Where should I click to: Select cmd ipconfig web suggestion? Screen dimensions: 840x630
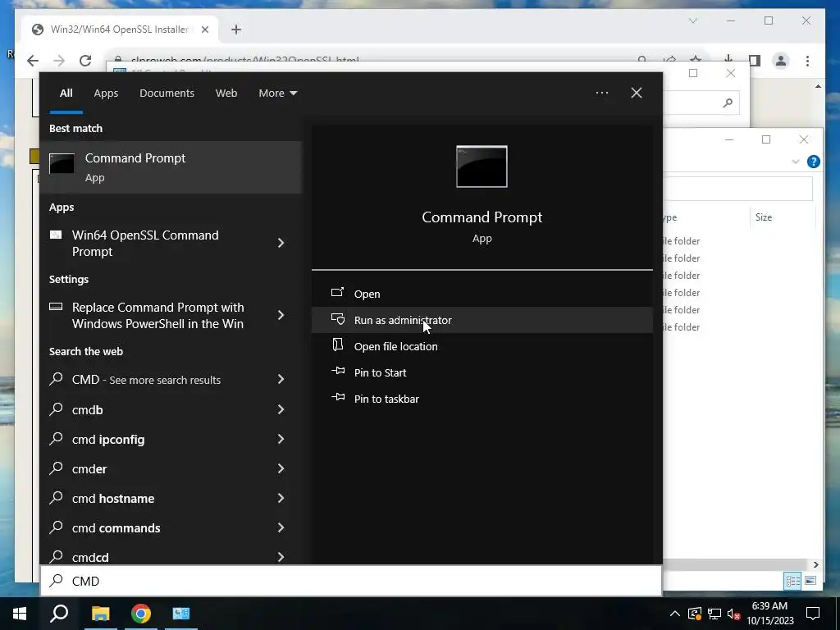coord(108,440)
